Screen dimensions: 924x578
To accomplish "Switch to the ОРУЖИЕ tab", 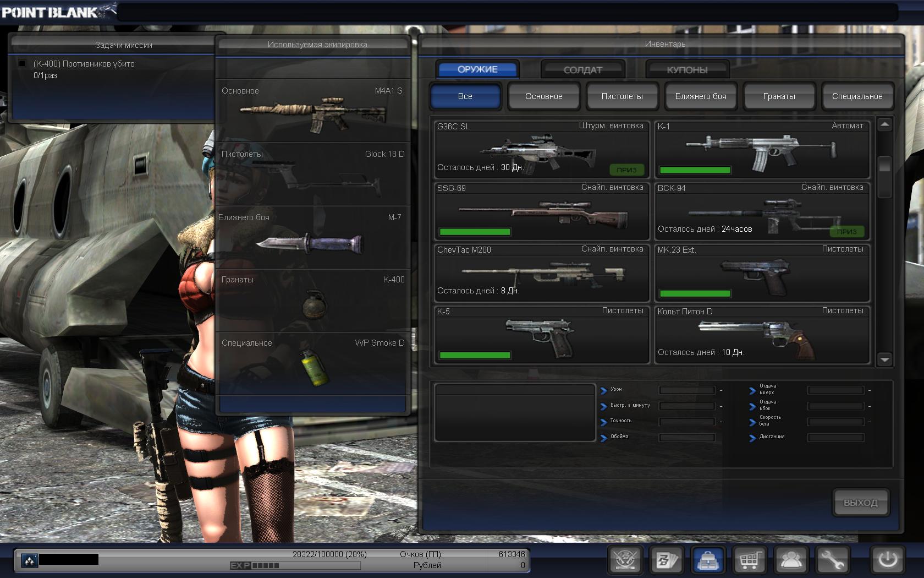I will [477, 69].
